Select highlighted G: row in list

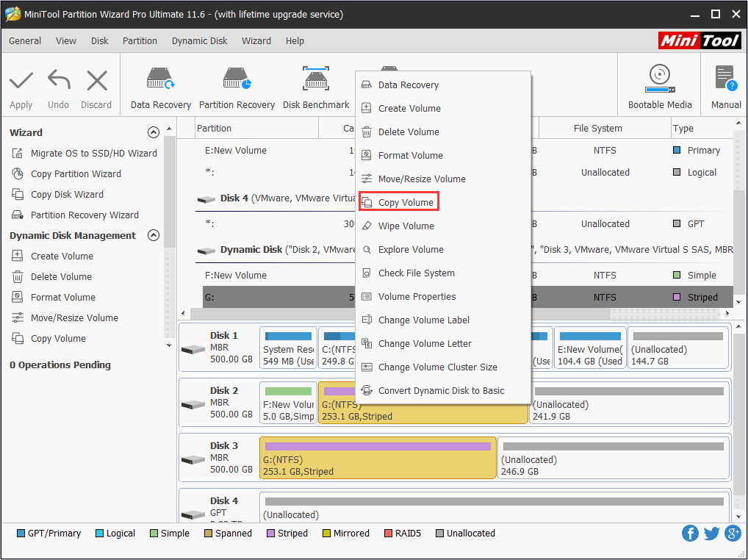click(x=467, y=297)
